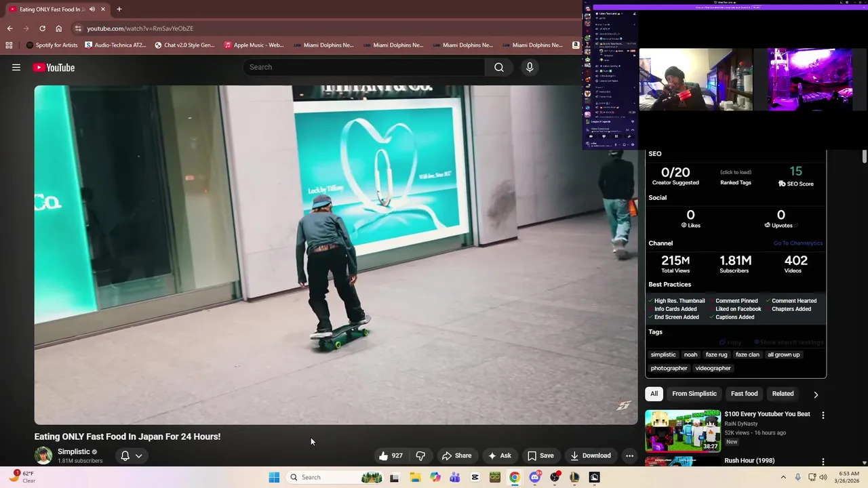Click the Download button
868x488 pixels.
tap(591, 455)
